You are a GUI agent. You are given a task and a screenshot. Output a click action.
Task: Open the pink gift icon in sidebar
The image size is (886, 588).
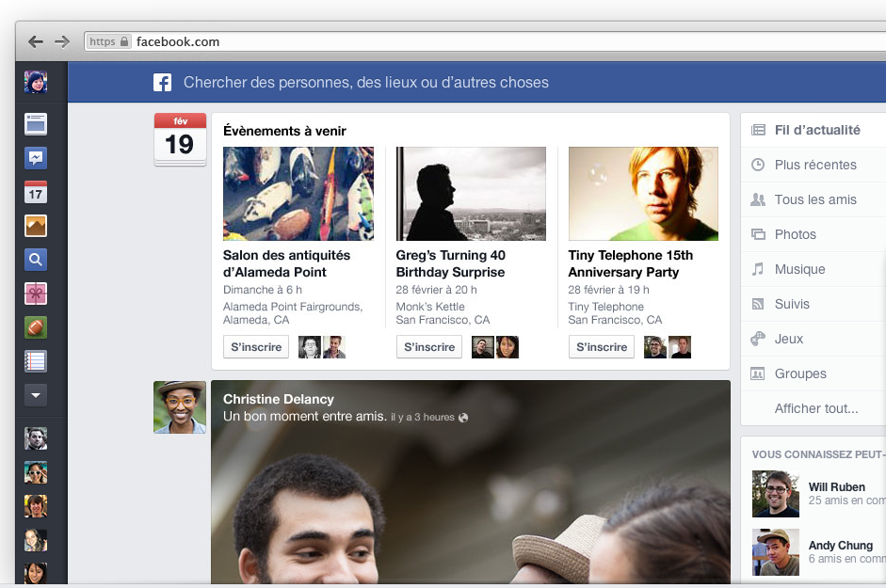[x=36, y=294]
